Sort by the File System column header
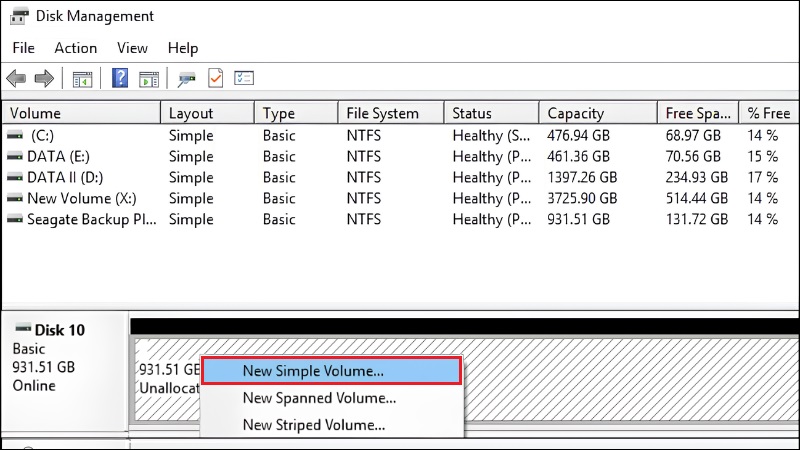 [391, 113]
